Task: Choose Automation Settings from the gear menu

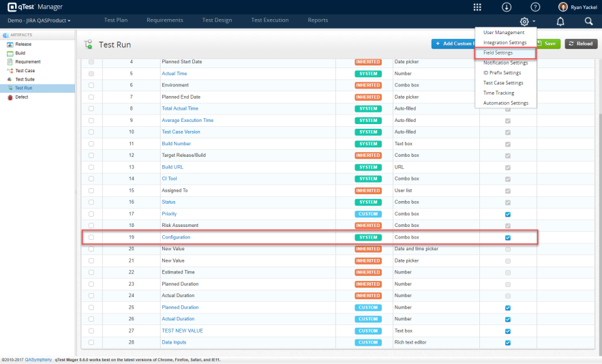Action: [505, 103]
